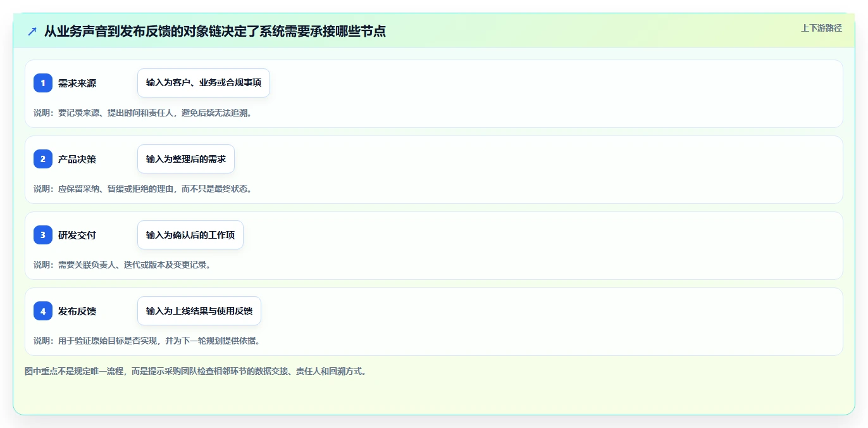Click the footer text 图中重点不是规定唯一流程

(x=195, y=371)
